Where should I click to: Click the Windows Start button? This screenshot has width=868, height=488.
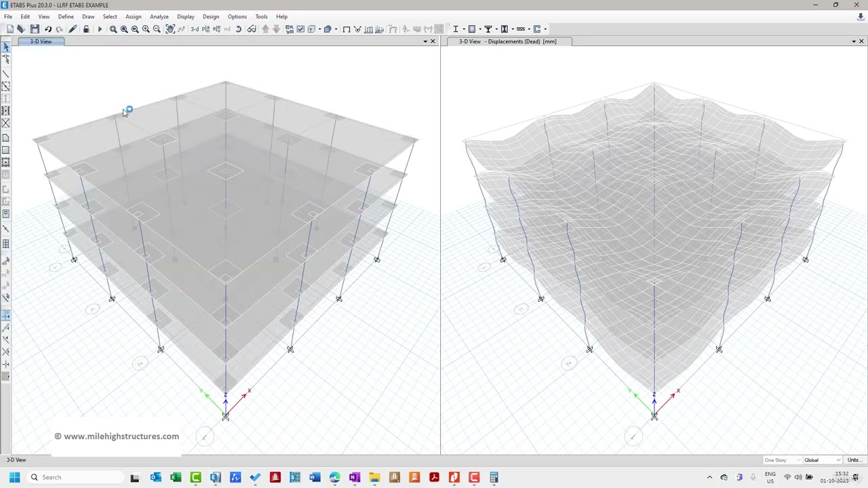pyautogui.click(x=14, y=477)
